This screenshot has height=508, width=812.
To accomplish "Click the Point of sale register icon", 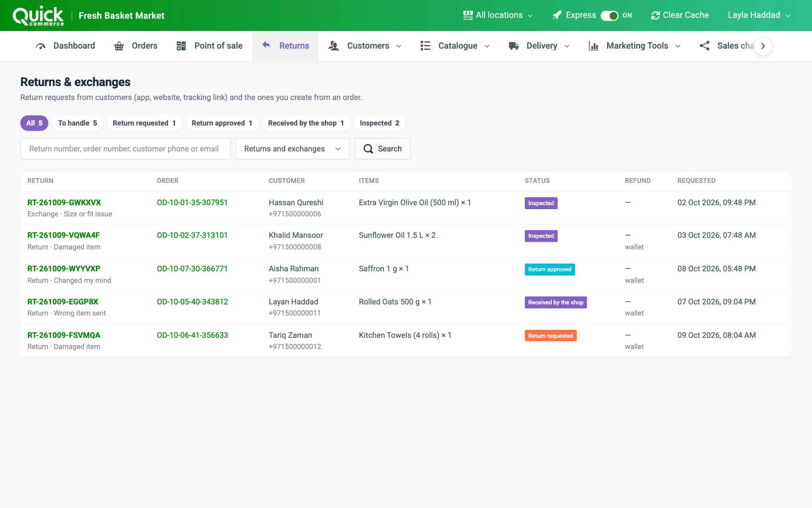I will [181, 46].
